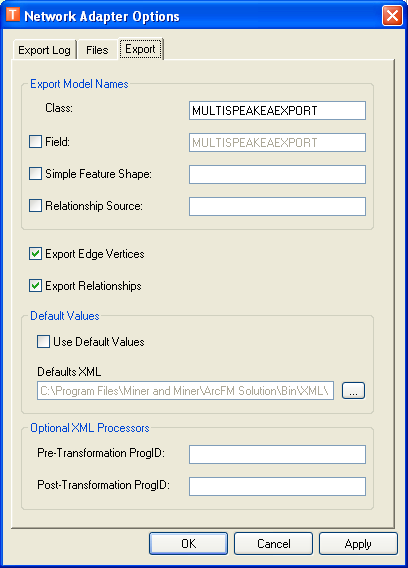Screen dimensions: 408x568
Task: Check the Simple Feature Shape option
Action: (36, 174)
